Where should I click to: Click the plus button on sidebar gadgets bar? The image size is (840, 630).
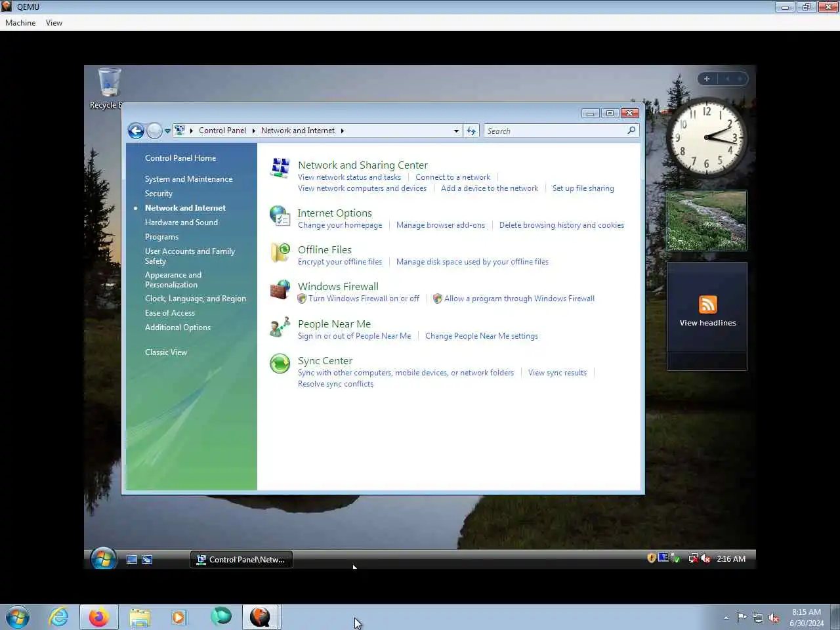[707, 79]
